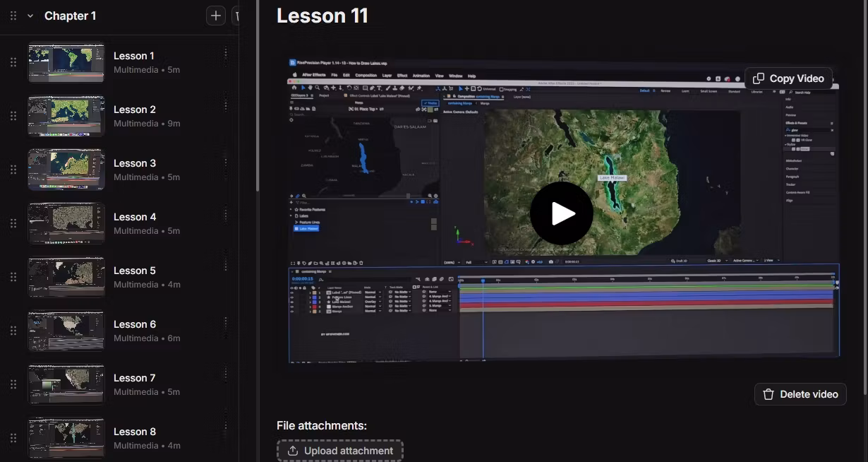The image size is (868, 462).
Task: Select the Lesson 6 thumbnail image
Action: (x=66, y=331)
